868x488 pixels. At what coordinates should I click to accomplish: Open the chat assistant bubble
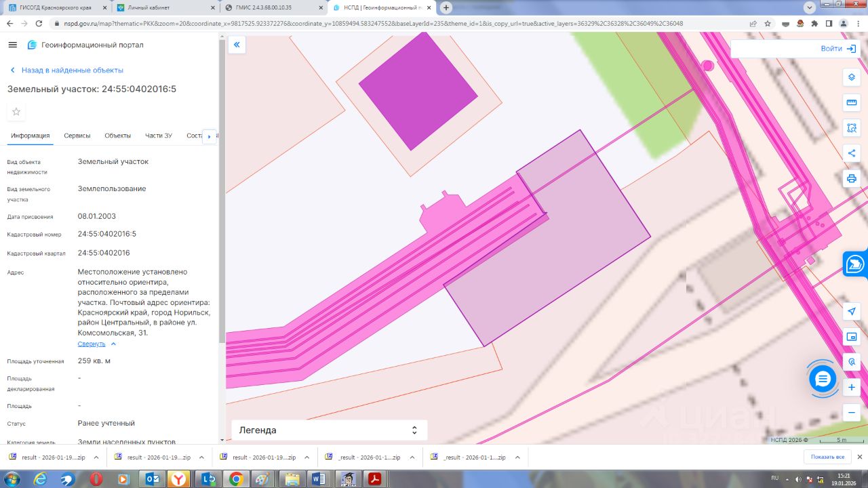[823, 379]
